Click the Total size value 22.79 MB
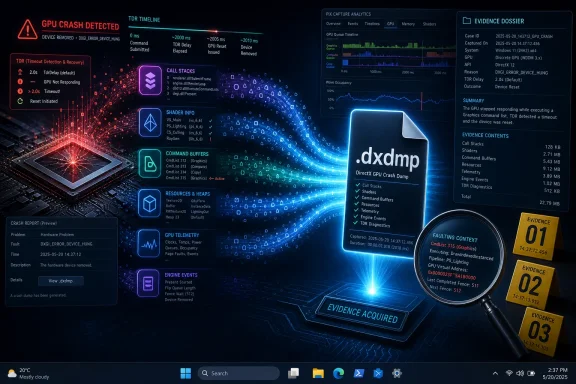 [550, 202]
